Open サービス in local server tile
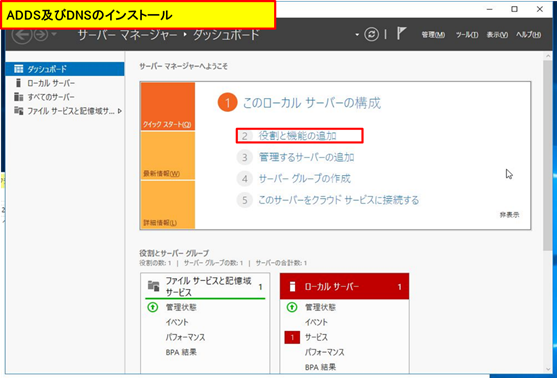557x378 pixels. tap(316, 337)
